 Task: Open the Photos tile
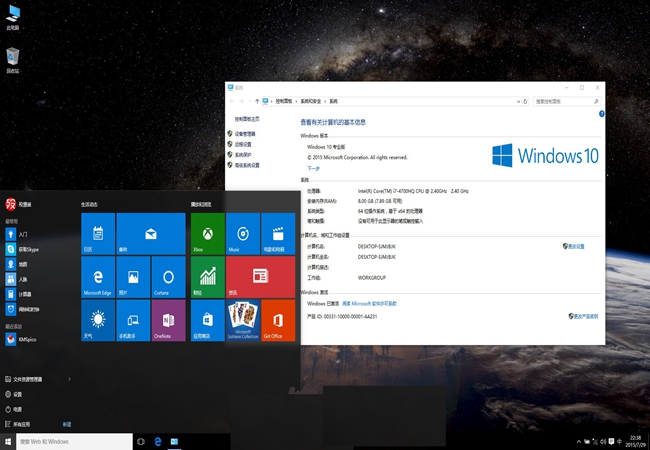pyautogui.click(x=133, y=277)
